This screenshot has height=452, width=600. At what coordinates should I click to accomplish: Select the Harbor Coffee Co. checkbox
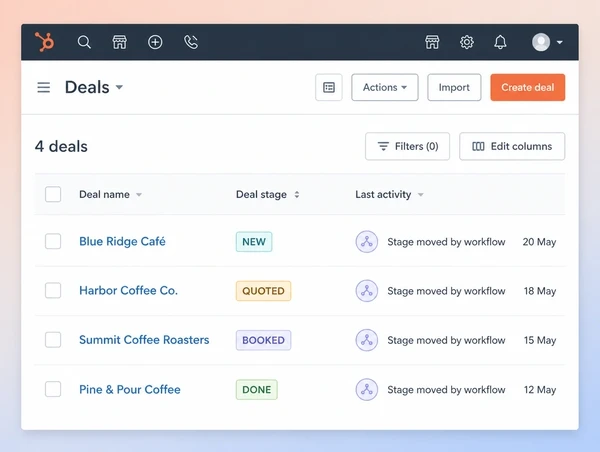coord(53,290)
